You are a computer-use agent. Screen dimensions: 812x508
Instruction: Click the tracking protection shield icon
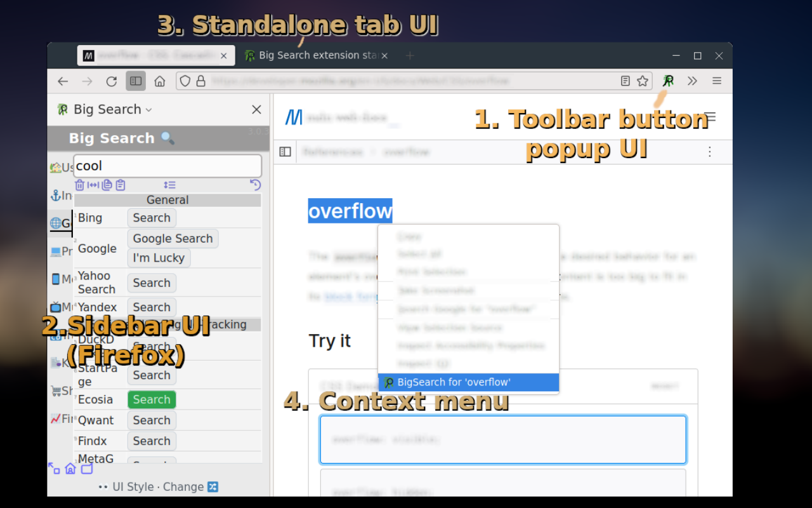pyautogui.click(x=185, y=81)
